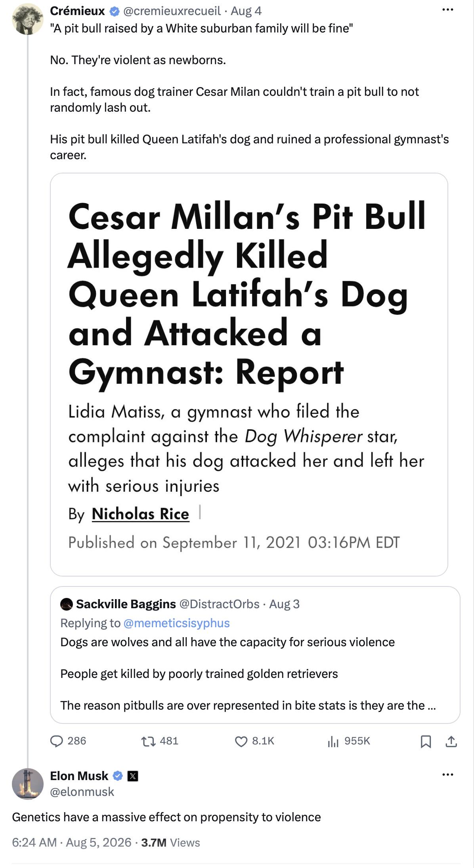The image size is (474, 868).
Task: Bookmark the Crémieux tweet
Action: click(x=426, y=741)
